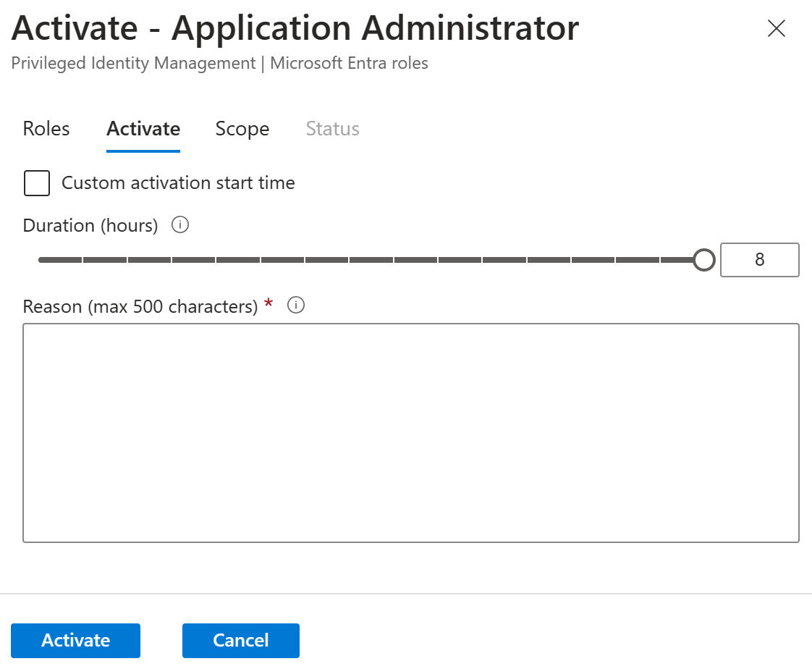The height and width of the screenshot is (669, 812).
Task: Click the 'Duration (hours)' label text
Action: pos(90,226)
